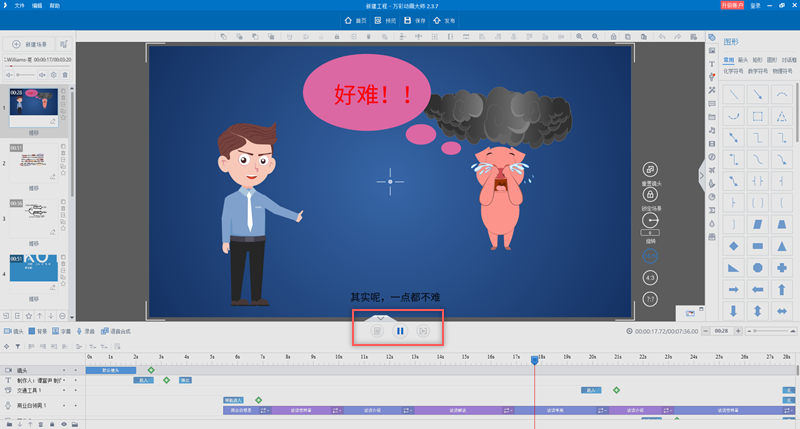Click the red 升级账户 button
The width and height of the screenshot is (800, 429).
(732, 5)
